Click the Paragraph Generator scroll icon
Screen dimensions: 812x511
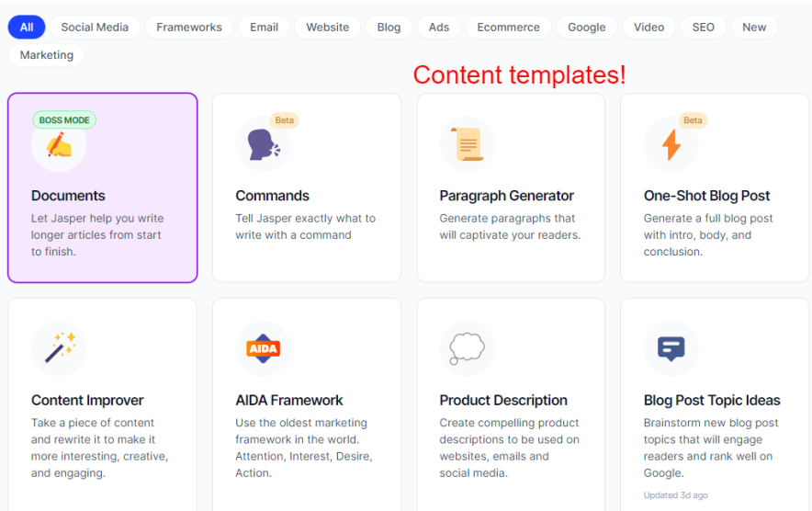467,144
